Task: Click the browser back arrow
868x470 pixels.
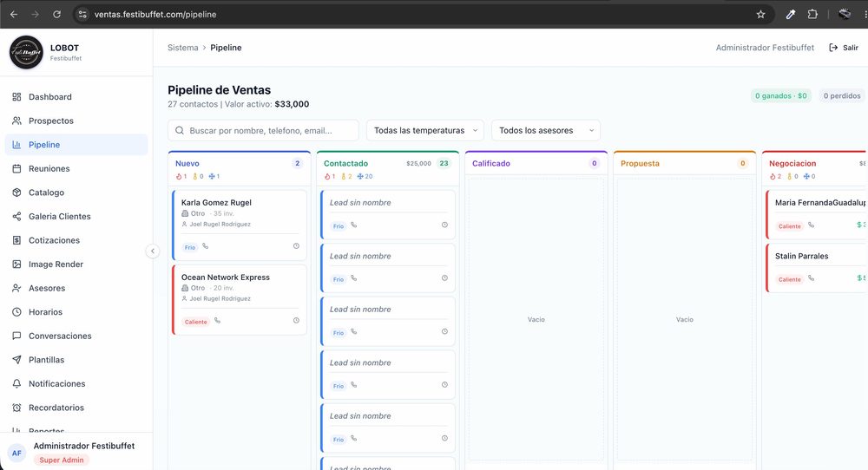Action: (14, 15)
